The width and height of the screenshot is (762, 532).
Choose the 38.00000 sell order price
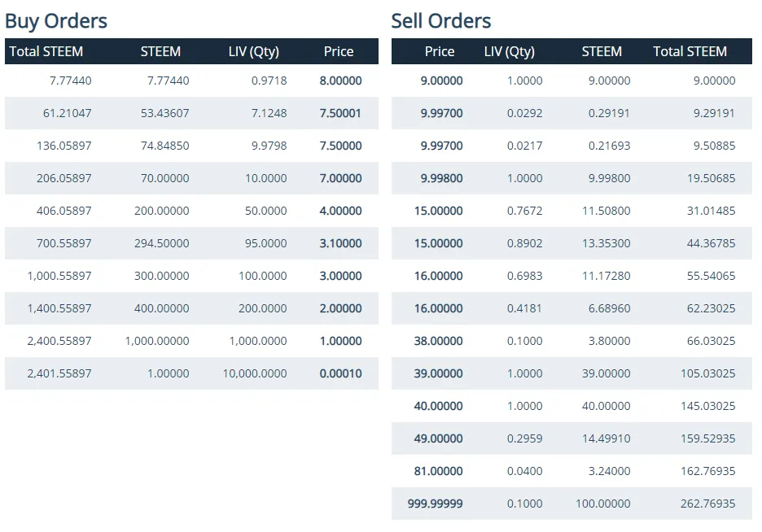[x=438, y=341]
